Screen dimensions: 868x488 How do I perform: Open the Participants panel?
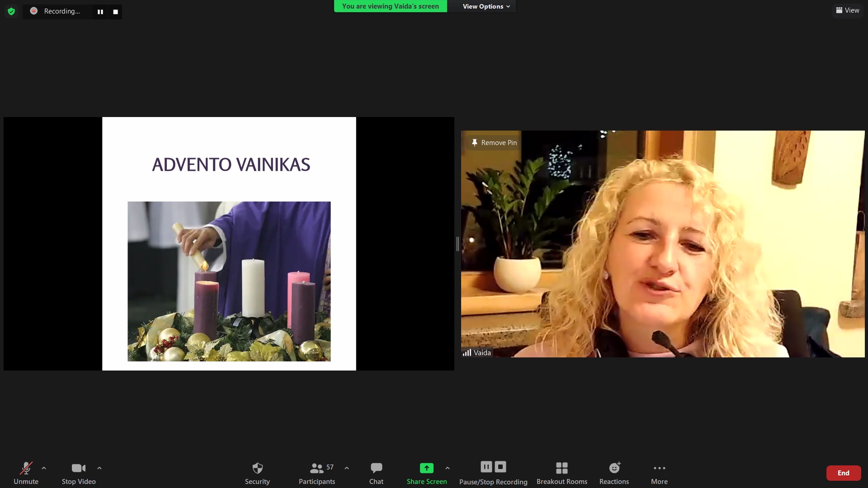317,473
